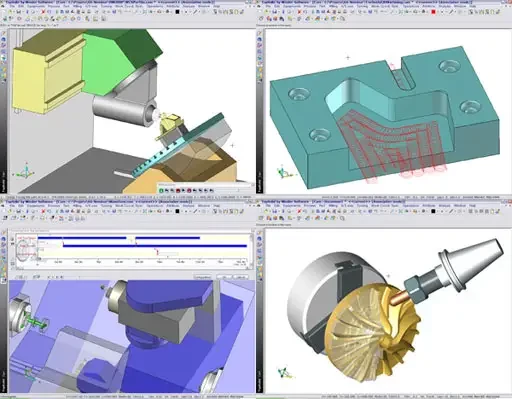The width and height of the screenshot is (512, 399).
Task: Open black color swatch in machine simulation window toolbar
Action: 177,12
